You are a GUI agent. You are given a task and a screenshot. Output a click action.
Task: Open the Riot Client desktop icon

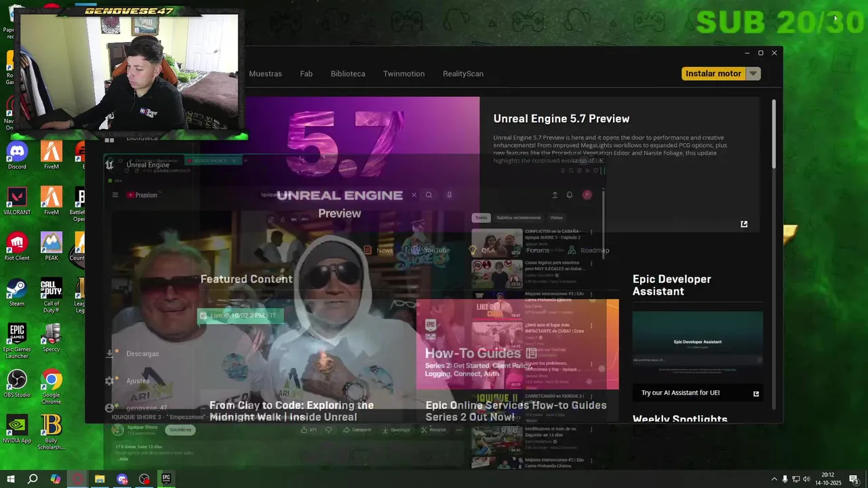tap(17, 247)
